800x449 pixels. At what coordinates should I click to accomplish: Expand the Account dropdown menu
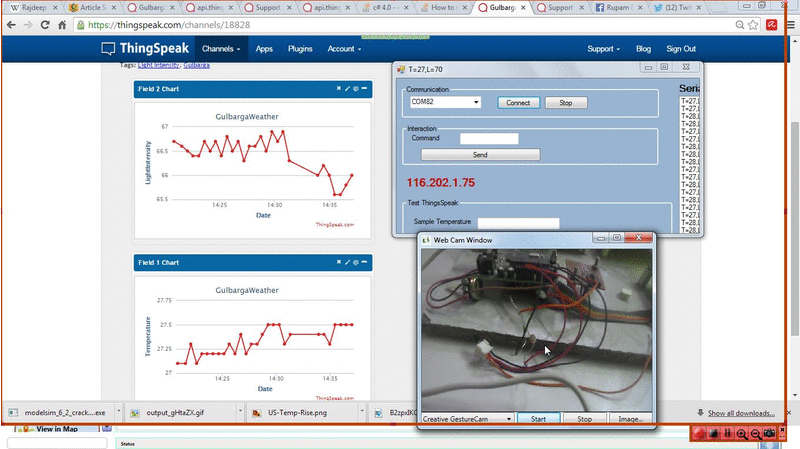(x=344, y=49)
